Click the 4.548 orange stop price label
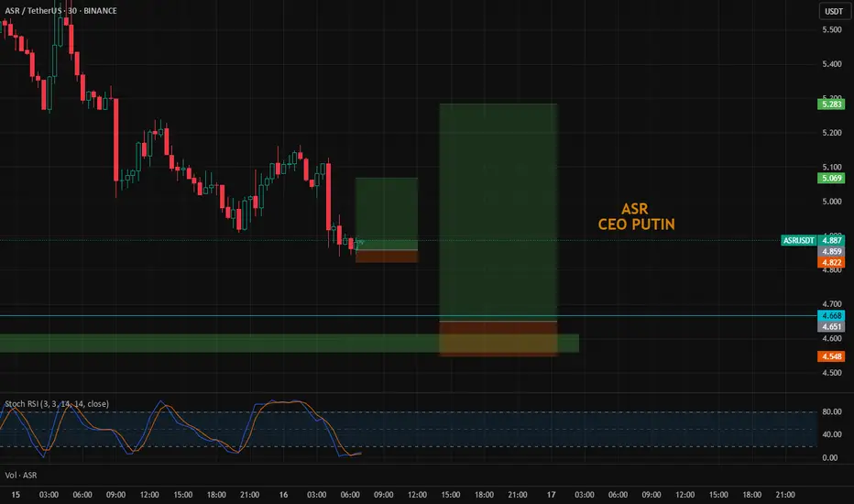This screenshot has width=854, height=504. 831,356
